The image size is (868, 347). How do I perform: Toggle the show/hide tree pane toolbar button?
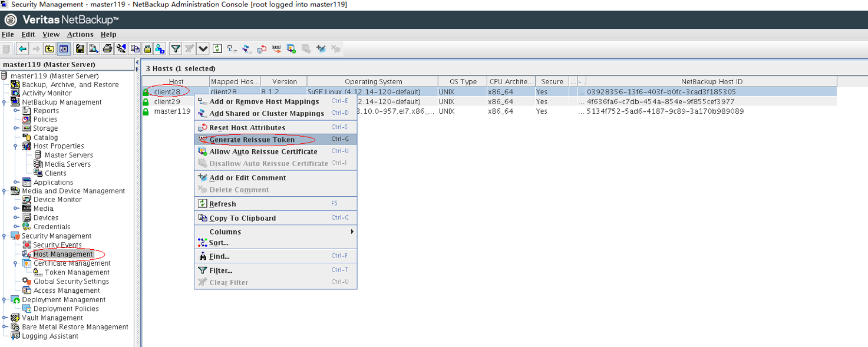(x=64, y=49)
